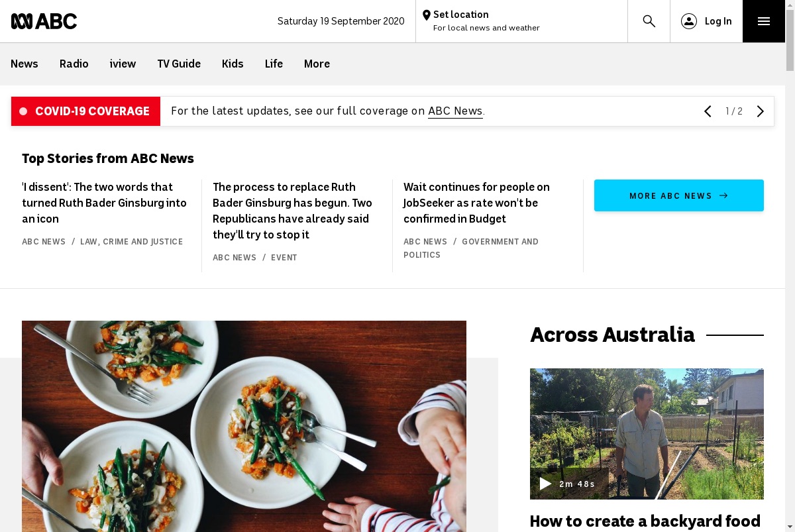Go to iview
Screen dimensions: 795x532
click(x=123, y=64)
